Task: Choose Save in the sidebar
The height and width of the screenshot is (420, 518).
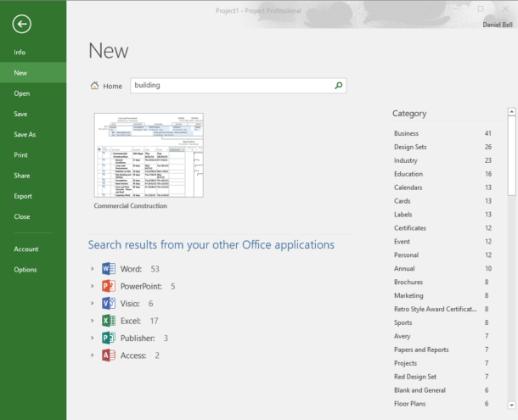Action: click(x=33, y=114)
